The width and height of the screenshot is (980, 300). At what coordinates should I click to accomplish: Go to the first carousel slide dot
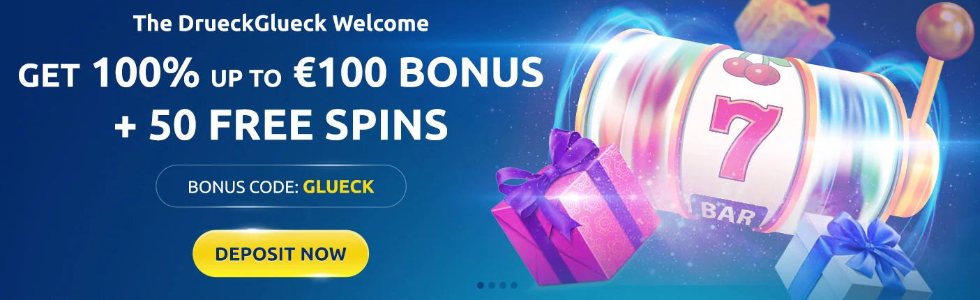[481, 285]
